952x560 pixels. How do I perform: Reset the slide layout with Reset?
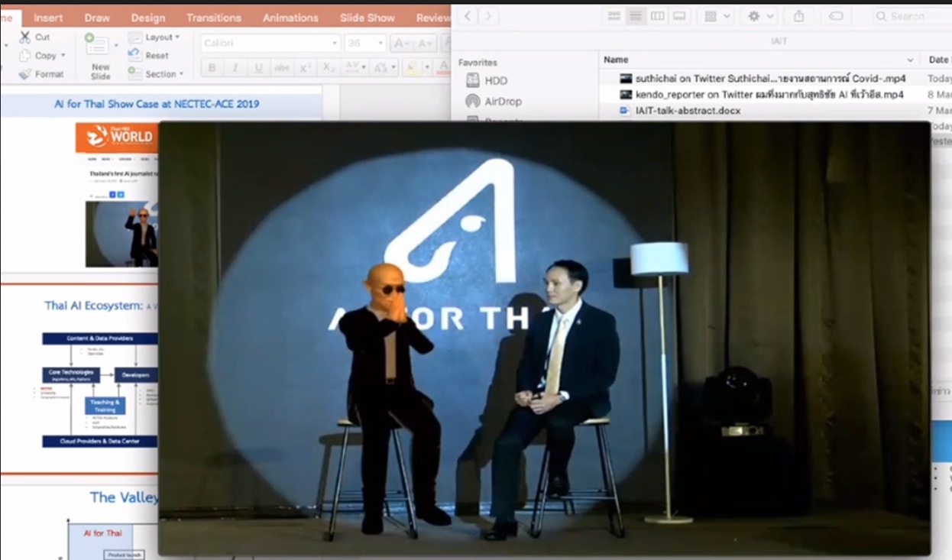coord(149,56)
